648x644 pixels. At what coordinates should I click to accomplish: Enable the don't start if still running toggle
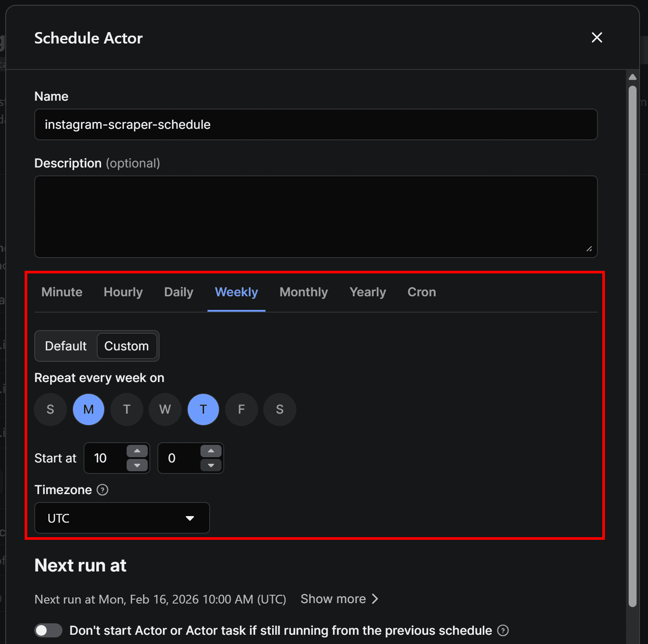(x=48, y=630)
